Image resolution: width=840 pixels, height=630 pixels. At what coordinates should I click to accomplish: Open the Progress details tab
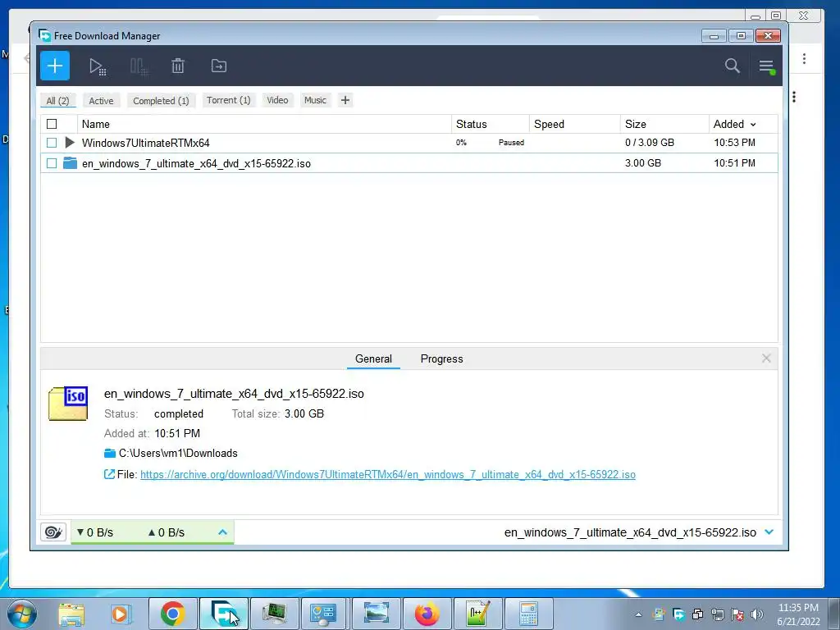(x=441, y=359)
